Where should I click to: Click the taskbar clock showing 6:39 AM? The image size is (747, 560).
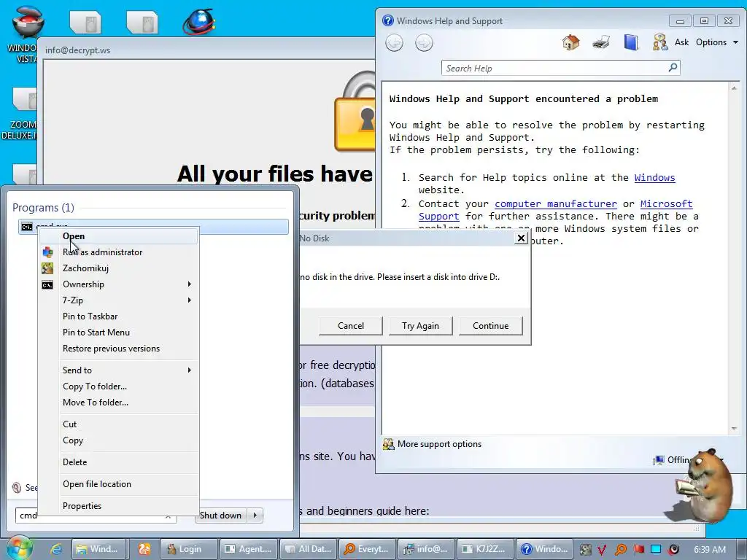[709, 550]
